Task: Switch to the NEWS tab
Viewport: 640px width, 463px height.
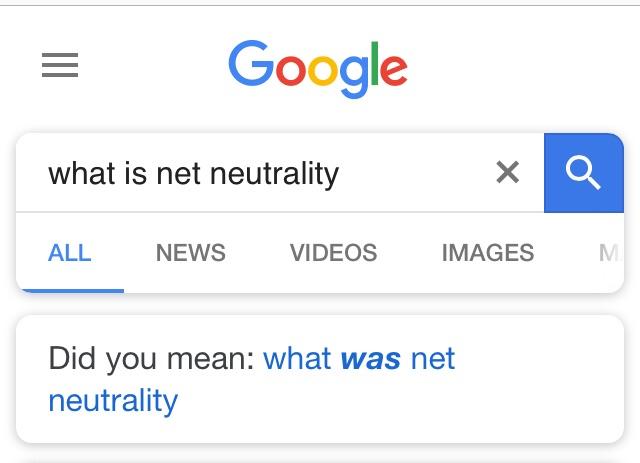Action: point(191,253)
